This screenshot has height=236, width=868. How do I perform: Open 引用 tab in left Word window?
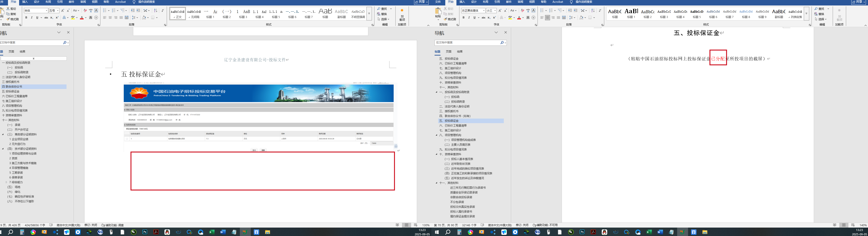pos(60,2)
